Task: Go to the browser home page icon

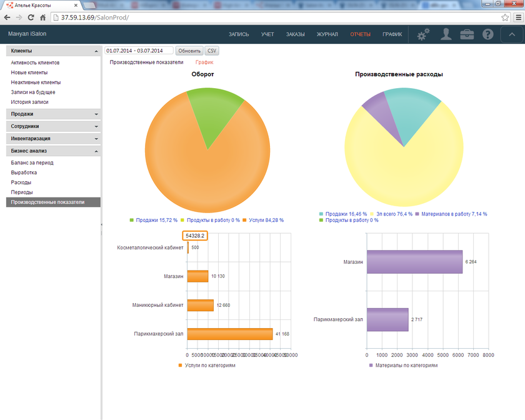Action: 44,17
